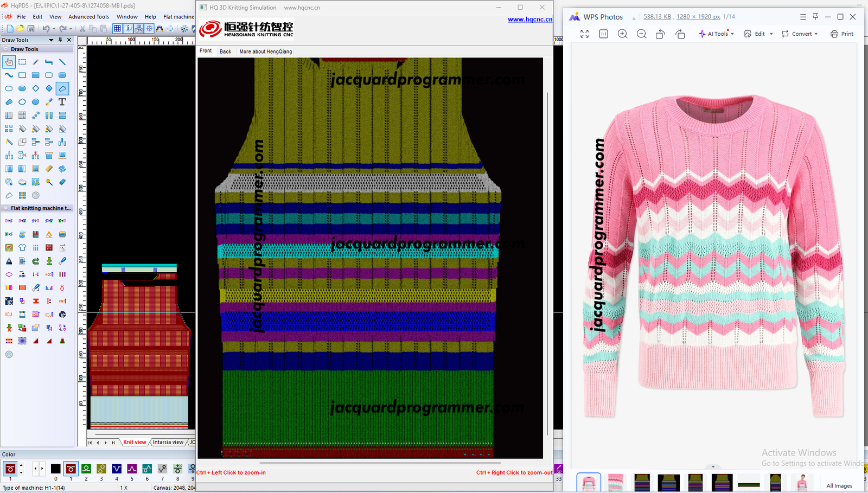Open the pink sweater close-up thumbnail
868x493 pixels.
click(615, 482)
